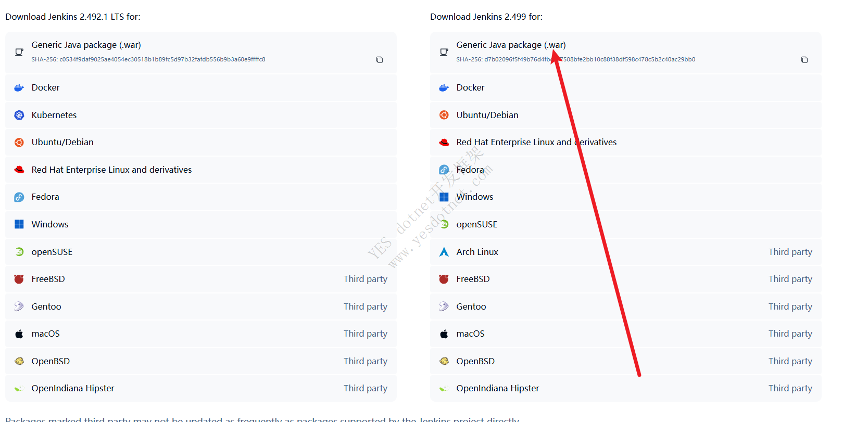Image resolution: width=868 pixels, height=422 pixels.
Task: Click the FreeBSD icon under LTS
Action: 19,279
